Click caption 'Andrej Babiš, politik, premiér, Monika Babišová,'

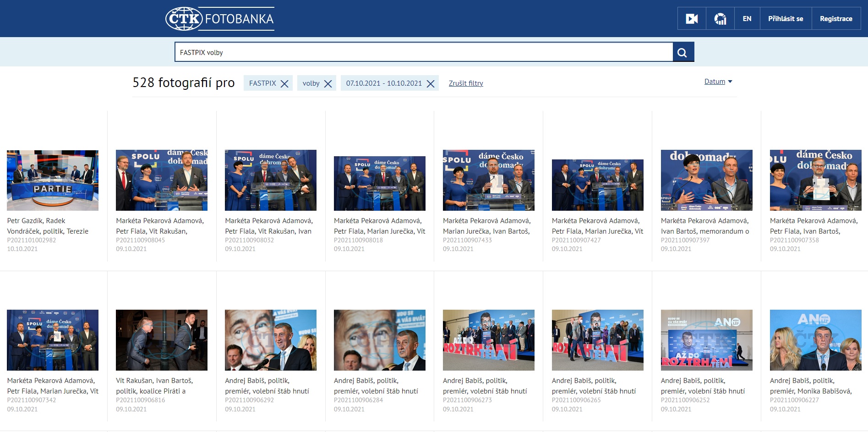click(x=811, y=386)
